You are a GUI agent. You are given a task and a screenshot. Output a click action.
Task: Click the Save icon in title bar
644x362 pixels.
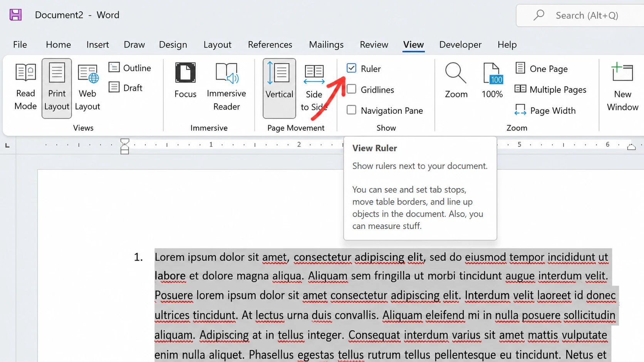15,15
